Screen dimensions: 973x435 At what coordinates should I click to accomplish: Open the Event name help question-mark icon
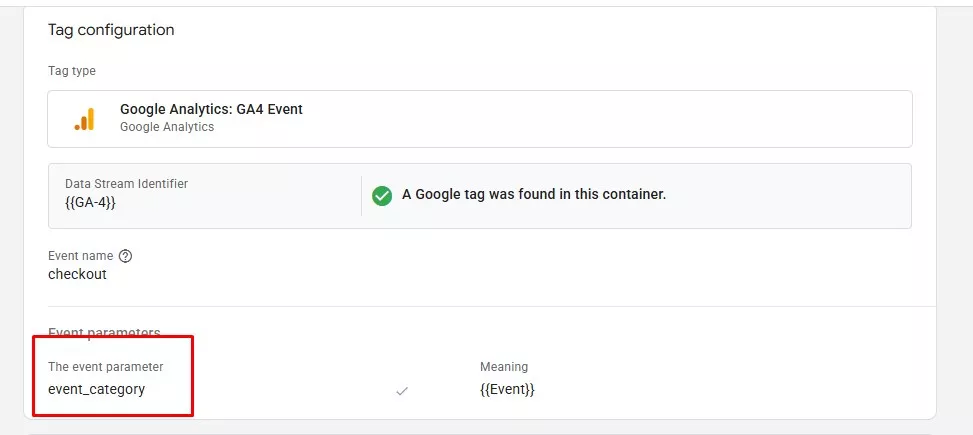pos(125,256)
